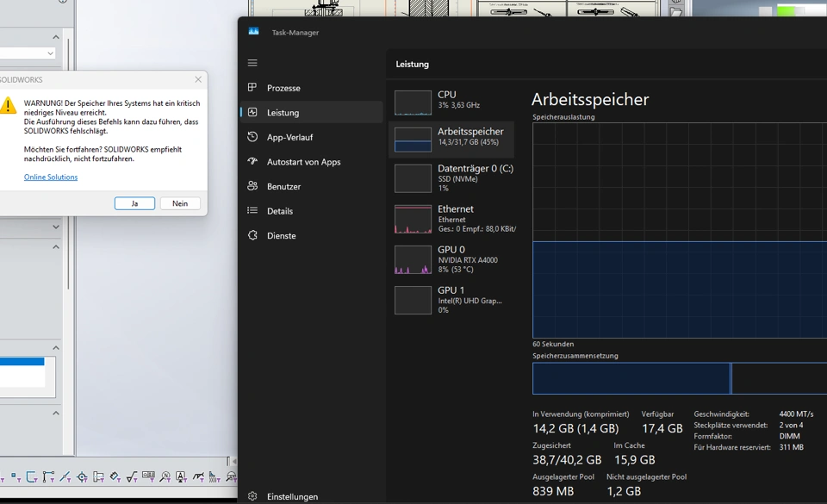Image resolution: width=827 pixels, height=504 pixels.
Task: Click the yellow warning triangle icon
Action: point(8,105)
